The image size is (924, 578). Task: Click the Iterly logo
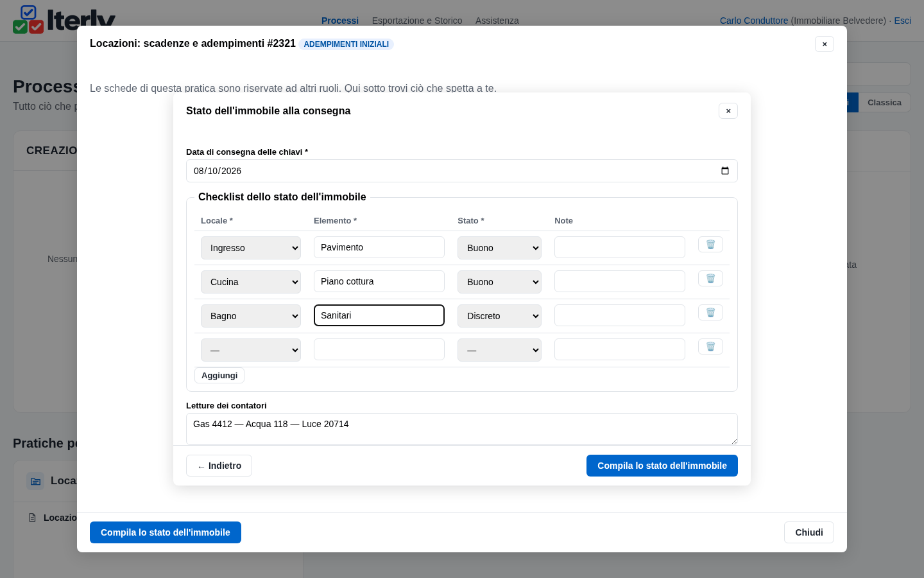pyautogui.click(x=64, y=21)
